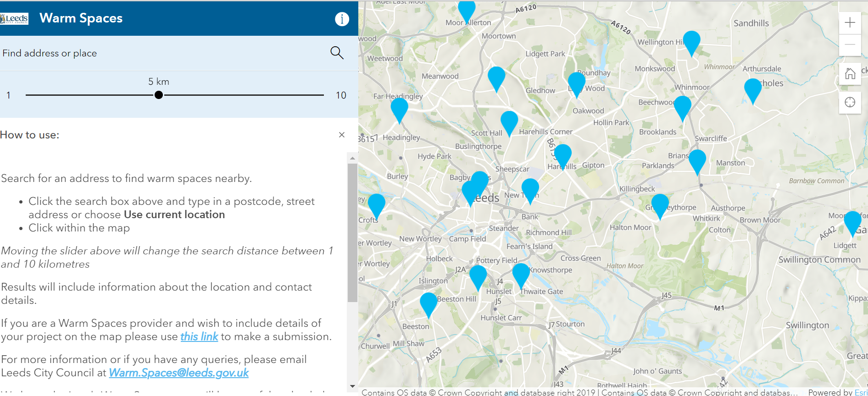This screenshot has width=868, height=396.
Task: Click the pin near Wellington Hill
Action: tap(691, 42)
